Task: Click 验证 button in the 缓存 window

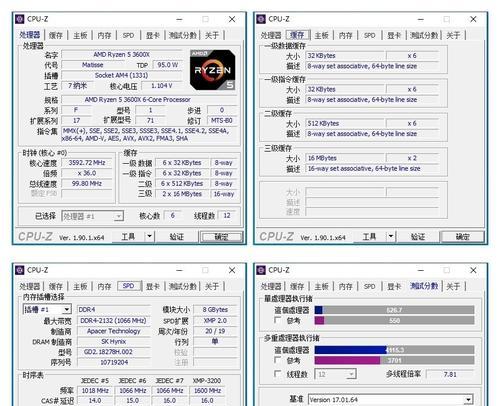Action: pos(418,237)
